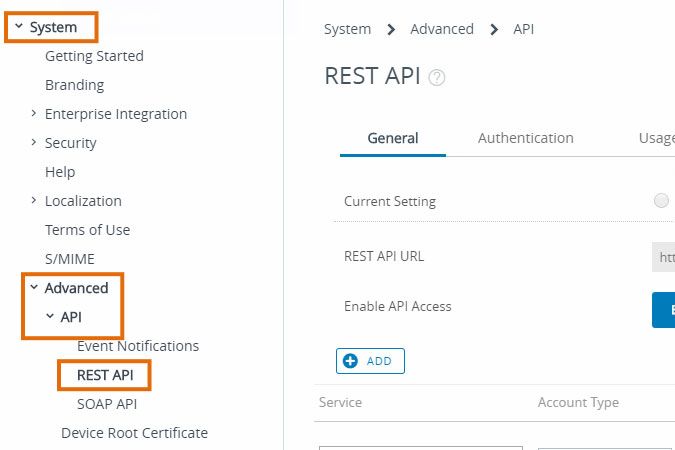Image resolution: width=675 pixels, height=450 pixels.
Task: Expand the Localization section
Action: click(34, 201)
